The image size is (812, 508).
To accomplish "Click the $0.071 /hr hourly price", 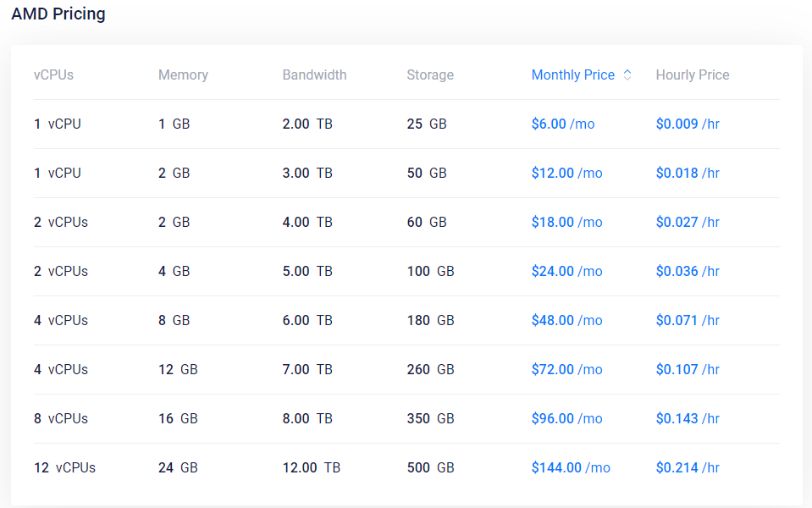I will 688,321.
